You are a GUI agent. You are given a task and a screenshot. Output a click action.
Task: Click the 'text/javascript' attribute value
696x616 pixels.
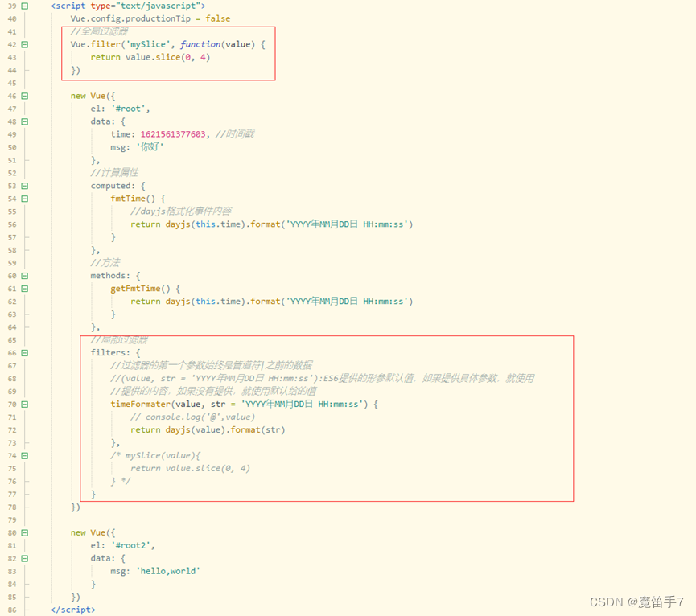158,6
